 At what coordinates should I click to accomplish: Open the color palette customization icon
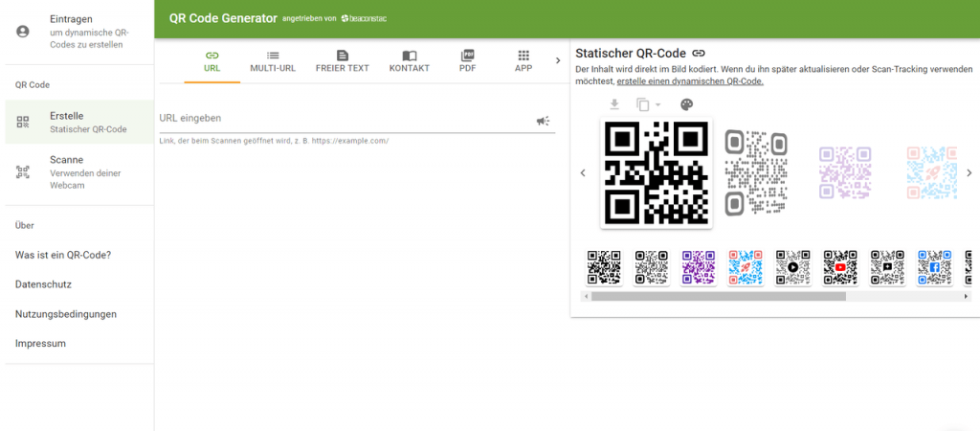(686, 104)
